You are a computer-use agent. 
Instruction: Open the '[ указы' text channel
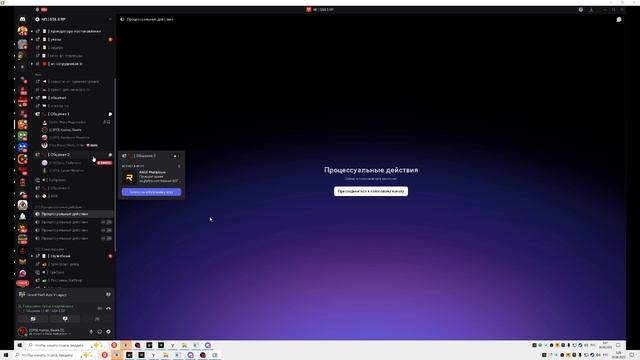[x=73, y=39]
